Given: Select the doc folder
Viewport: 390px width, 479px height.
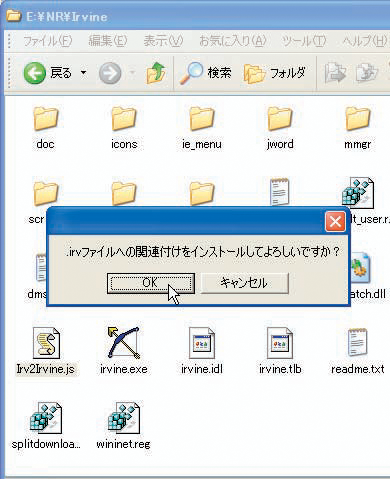Looking at the screenshot, I should point(46,128).
